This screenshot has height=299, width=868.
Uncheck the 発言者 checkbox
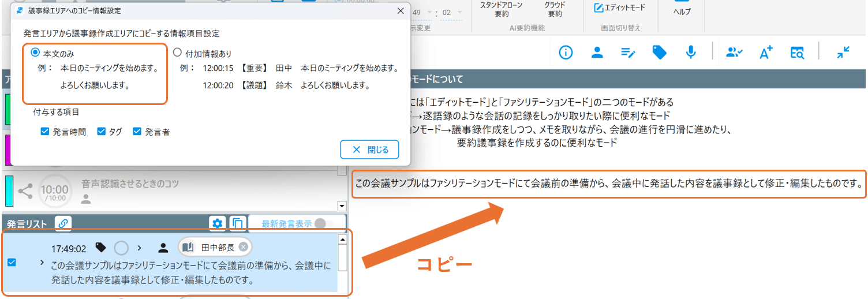(x=137, y=132)
